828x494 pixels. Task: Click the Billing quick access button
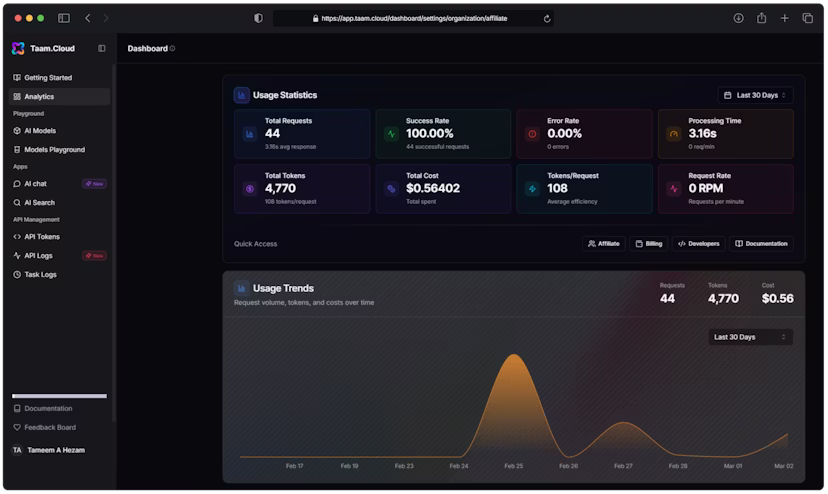click(x=648, y=243)
